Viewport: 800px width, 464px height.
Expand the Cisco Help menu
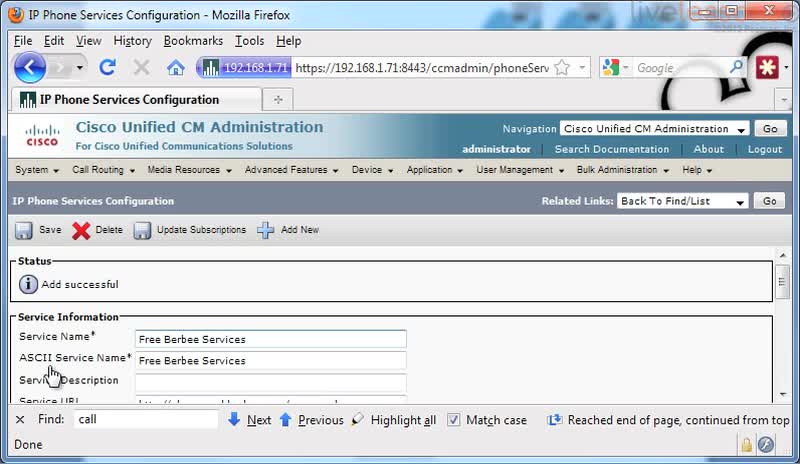point(697,170)
